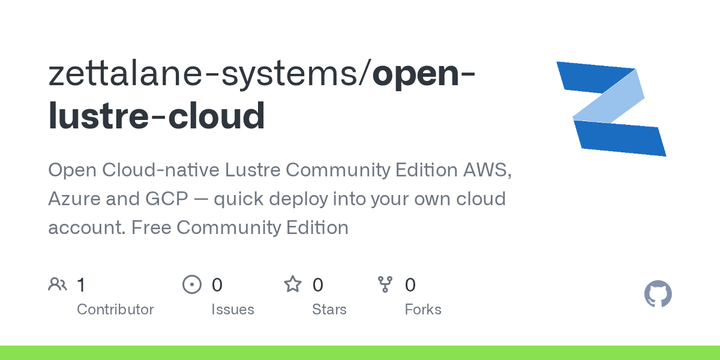
Task: Select the 'Contributor' label text
Action: [x=115, y=309]
